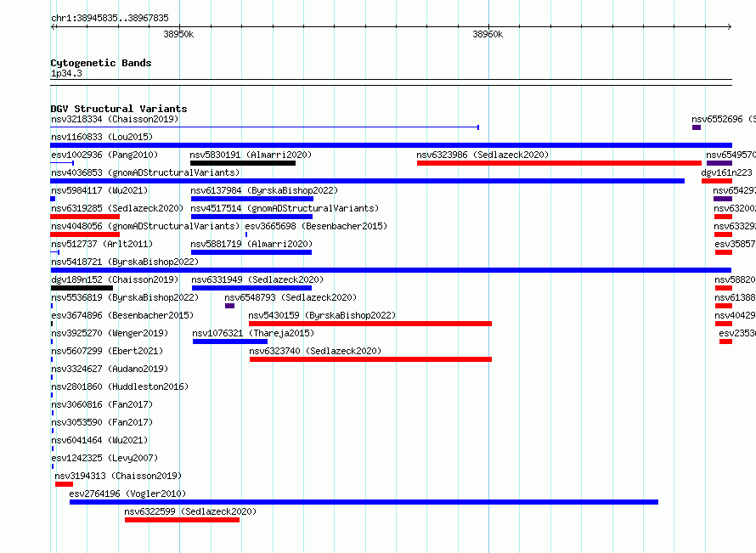This screenshot has height=553, width=756.
Task: Open nsv4036853 (gnomADStructuralVariants) label
Action: point(145,172)
